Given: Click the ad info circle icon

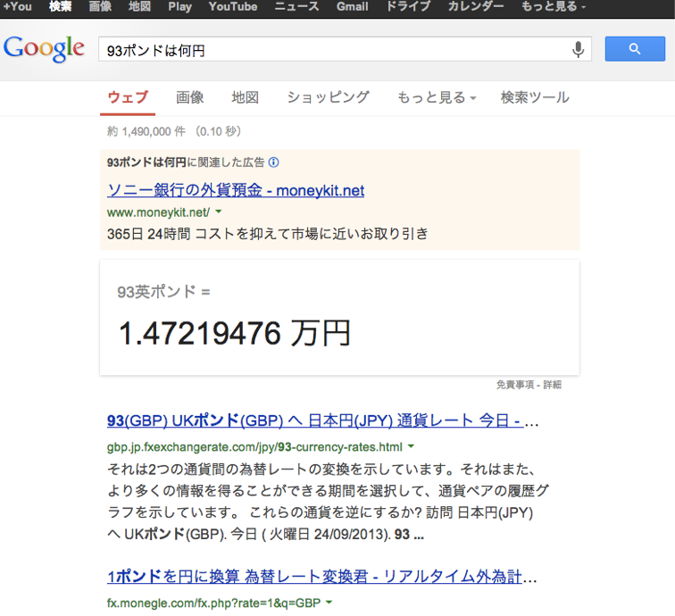Looking at the screenshot, I should click(x=273, y=162).
